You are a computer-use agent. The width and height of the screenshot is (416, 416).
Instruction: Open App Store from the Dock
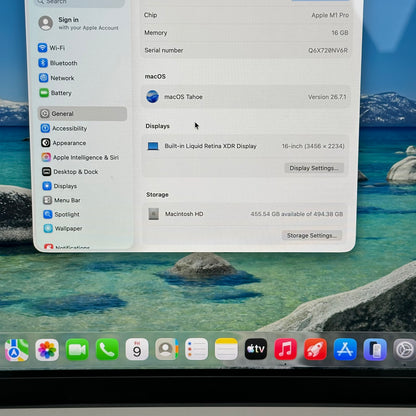[x=345, y=349]
